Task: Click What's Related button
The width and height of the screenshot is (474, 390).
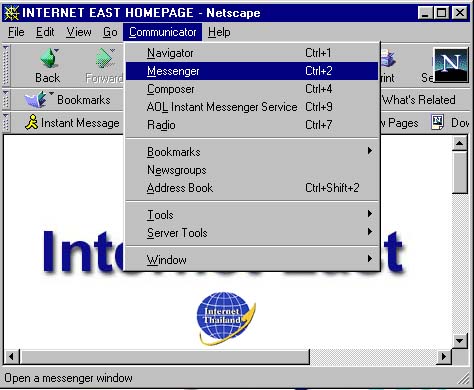Action: click(x=419, y=100)
